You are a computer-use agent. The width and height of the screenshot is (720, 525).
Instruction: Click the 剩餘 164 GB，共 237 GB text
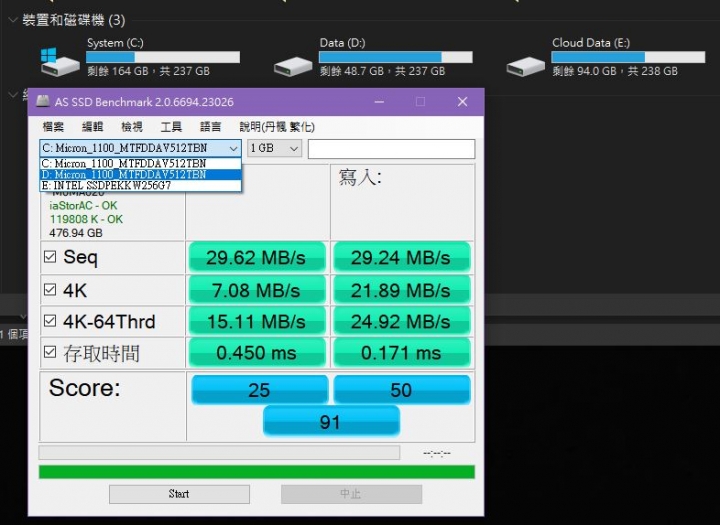pyautogui.click(x=148, y=71)
